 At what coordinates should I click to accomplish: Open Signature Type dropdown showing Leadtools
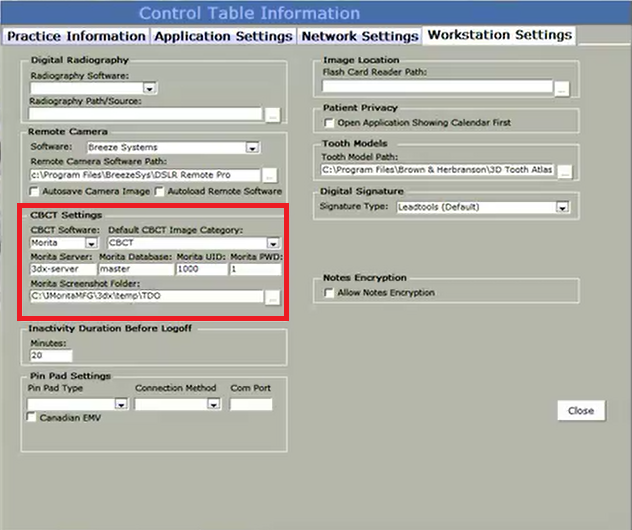[562, 207]
